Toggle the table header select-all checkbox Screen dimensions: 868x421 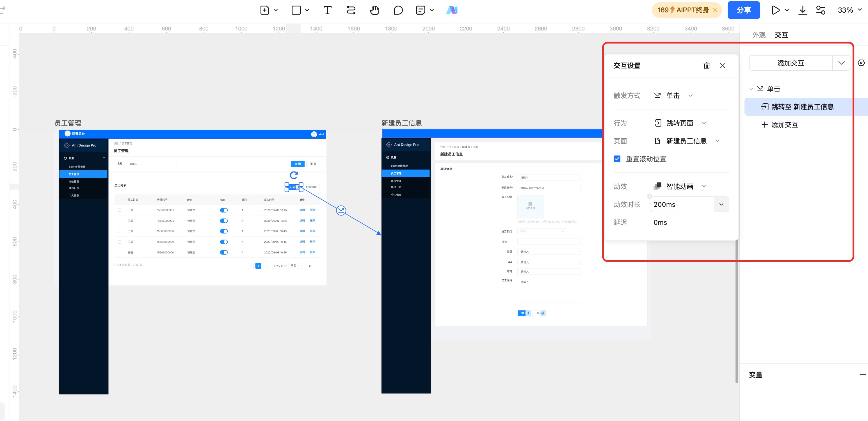pyautogui.click(x=120, y=200)
